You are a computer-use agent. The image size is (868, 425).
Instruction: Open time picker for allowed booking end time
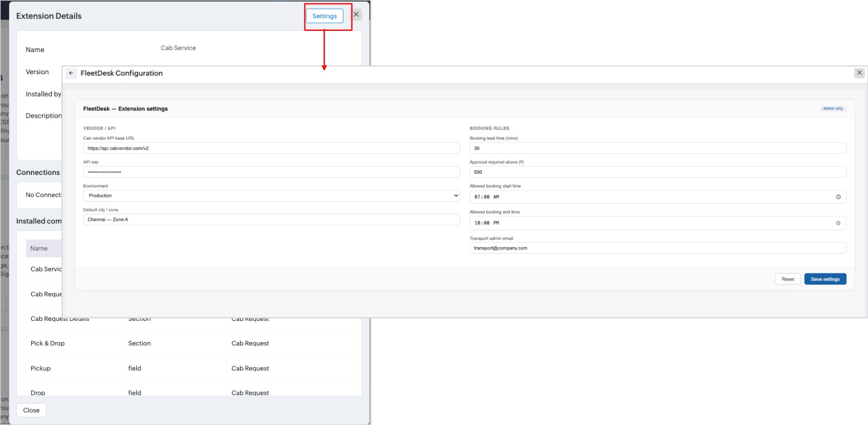coord(838,223)
